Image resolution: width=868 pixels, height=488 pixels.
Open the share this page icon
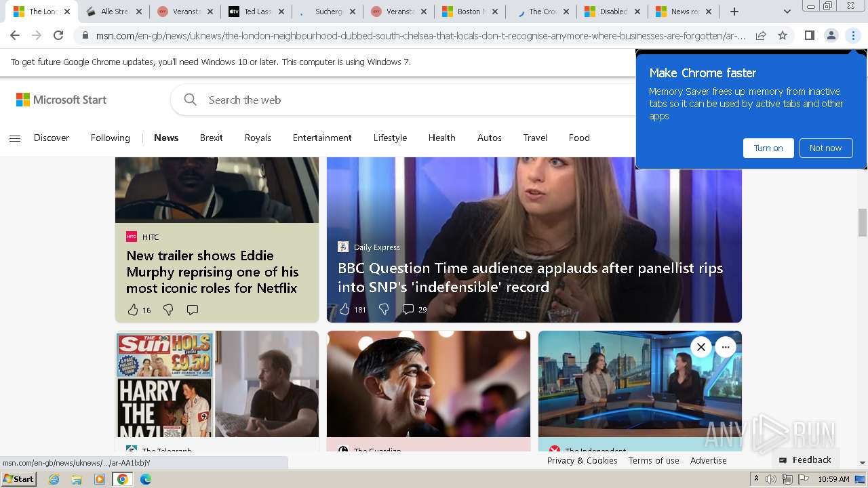coord(761,35)
